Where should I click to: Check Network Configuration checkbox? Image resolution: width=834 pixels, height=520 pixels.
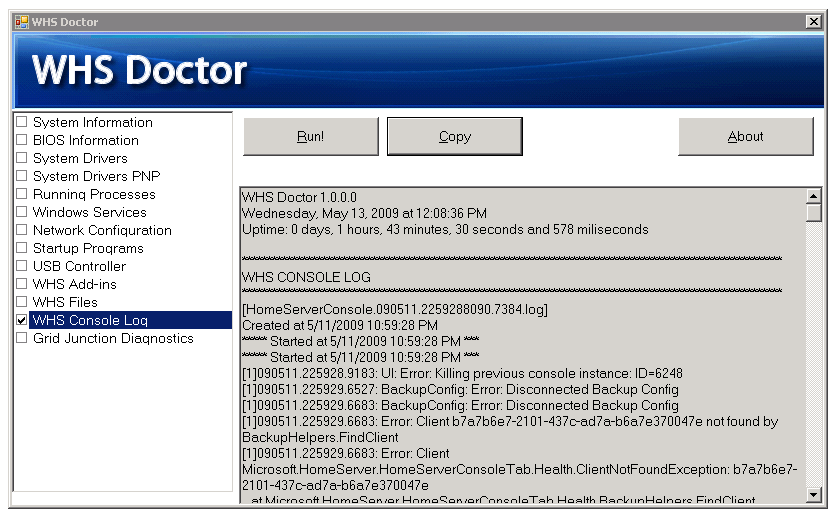(x=22, y=230)
